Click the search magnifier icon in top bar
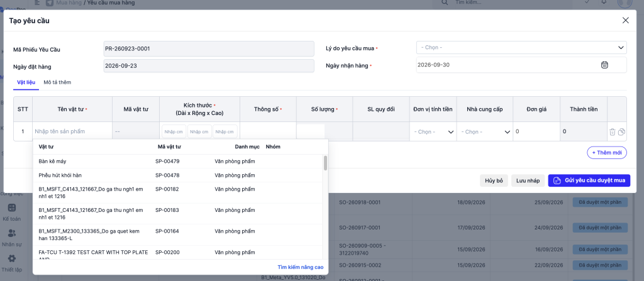Viewport: 644px width, 281px height. click(445, 3)
